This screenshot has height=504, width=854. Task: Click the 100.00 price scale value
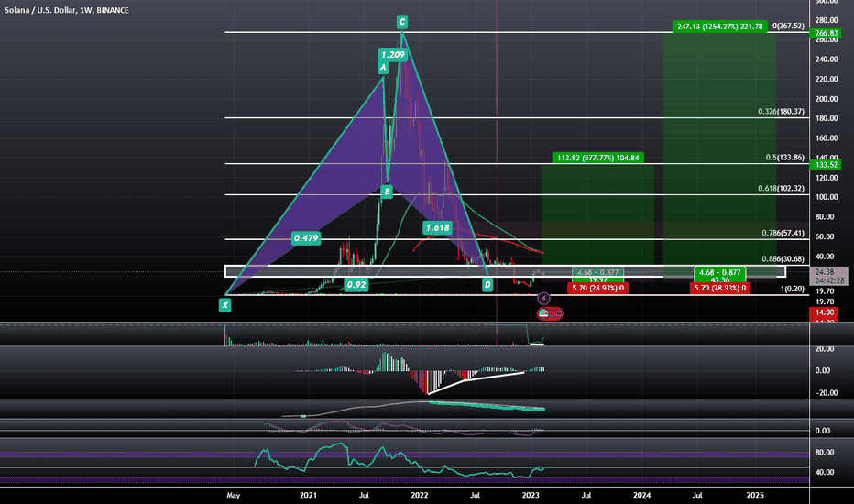pyautogui.click(x=827, y=197)
